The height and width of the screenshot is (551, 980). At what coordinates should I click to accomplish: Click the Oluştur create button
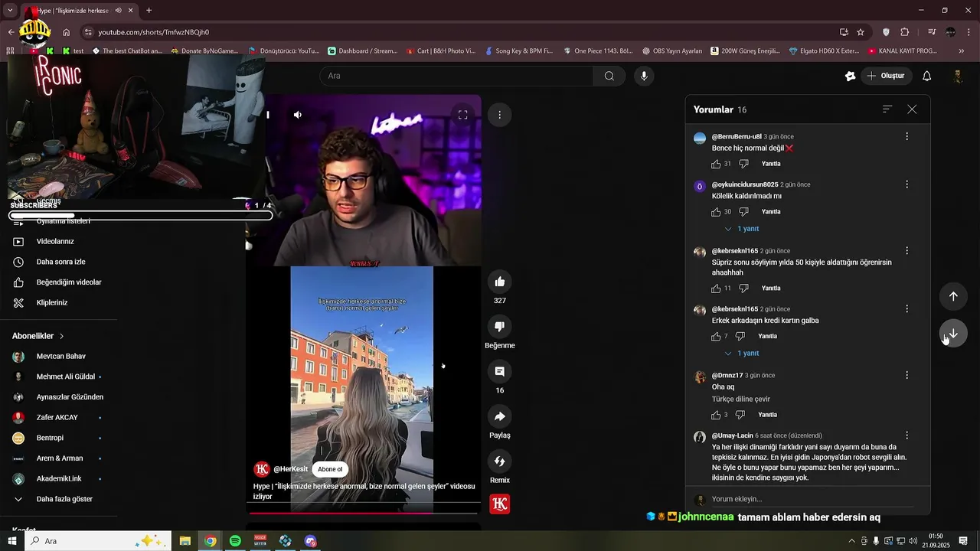(x=886, y=76)
